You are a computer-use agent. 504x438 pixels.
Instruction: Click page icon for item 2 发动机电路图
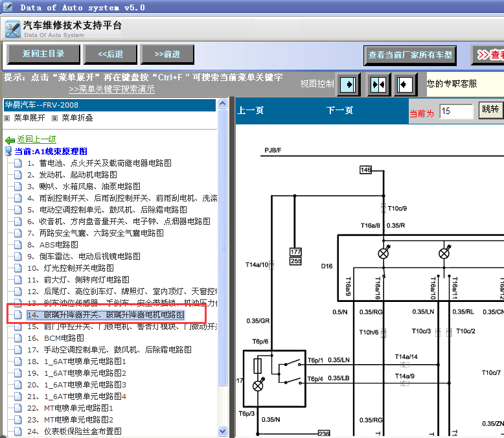click(18, 175)
